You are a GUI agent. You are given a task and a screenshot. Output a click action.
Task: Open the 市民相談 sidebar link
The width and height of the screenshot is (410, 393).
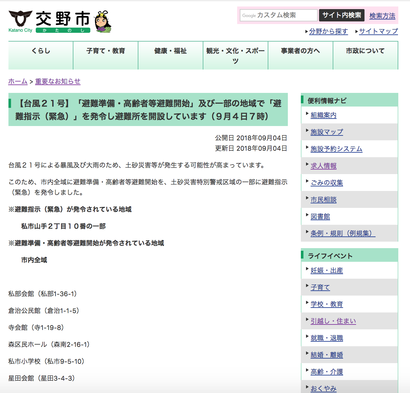pos(323,200)
